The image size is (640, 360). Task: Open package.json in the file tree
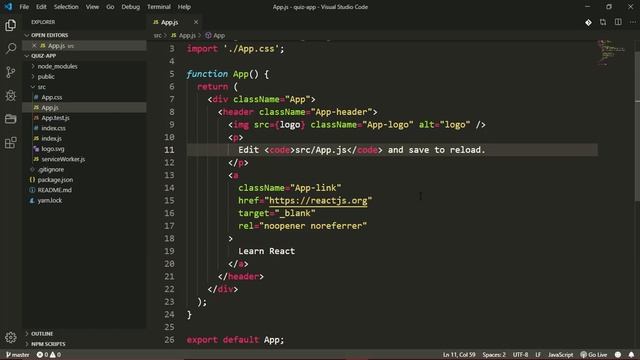pyautogui.click(x=55, y=180)
